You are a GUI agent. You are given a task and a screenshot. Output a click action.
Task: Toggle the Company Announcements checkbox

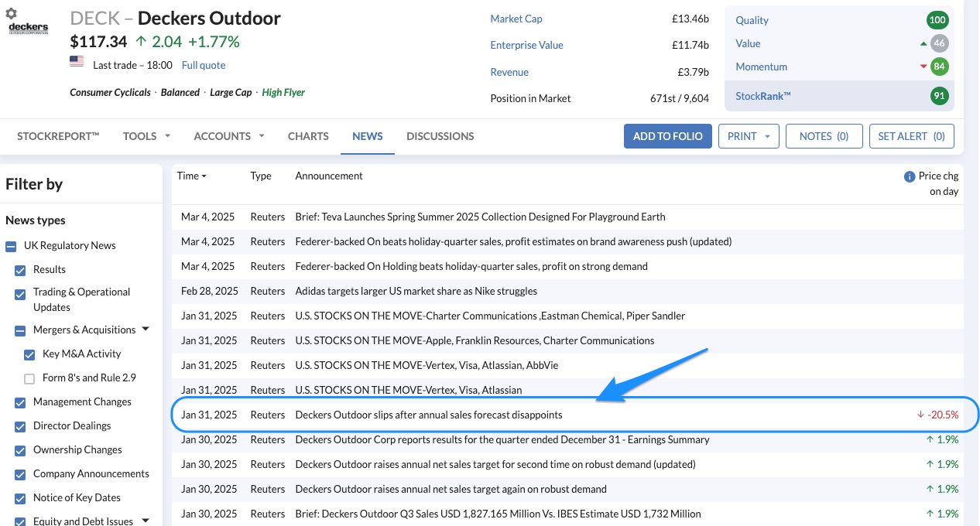point(20,474)
